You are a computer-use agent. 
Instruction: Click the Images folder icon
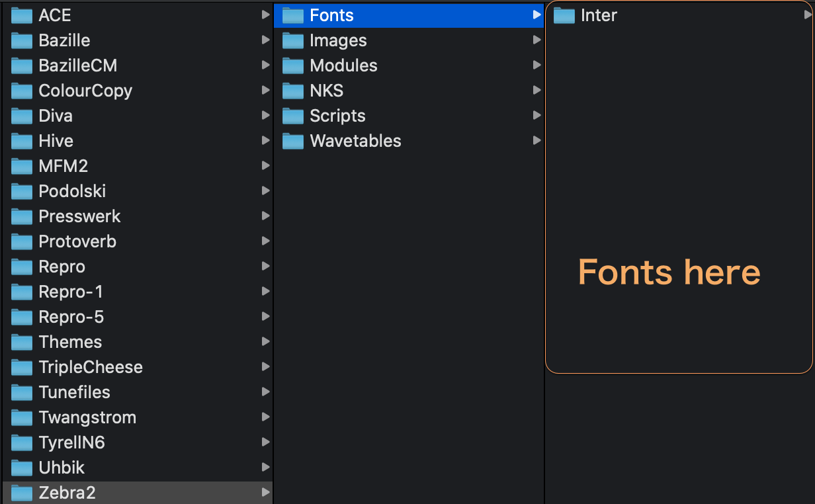[x=293, y=40]
